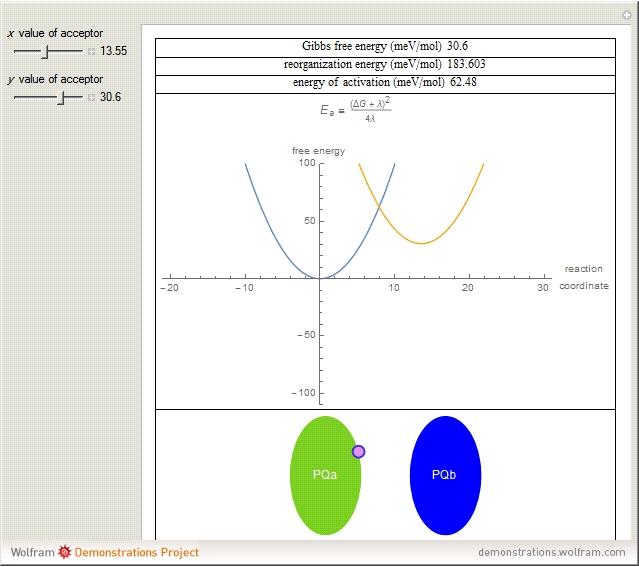The image size is (639, 567).
Task: Click the y value readout 30.6
Action: tap(110, 97)
